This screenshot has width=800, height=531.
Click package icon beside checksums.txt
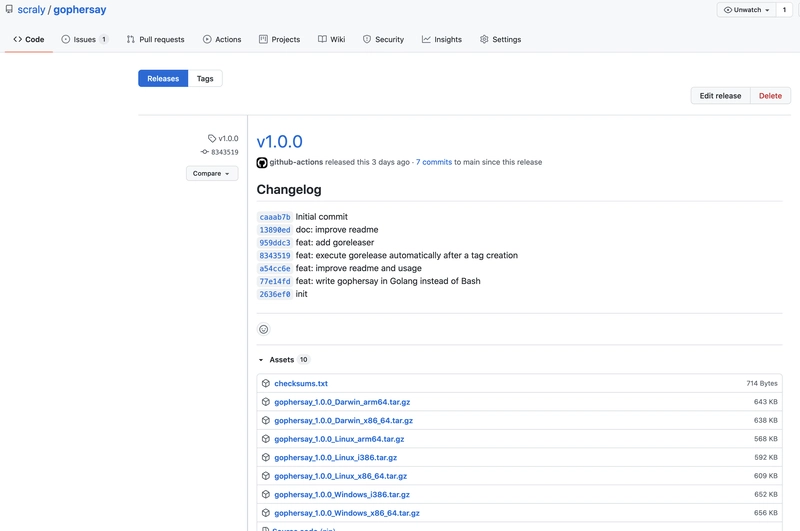click(265, 383)
